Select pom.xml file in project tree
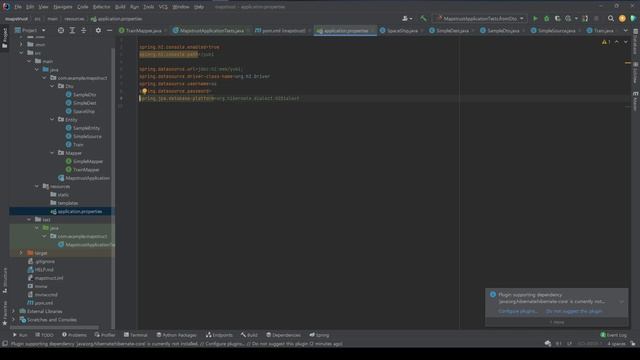 tap(40, 303)
